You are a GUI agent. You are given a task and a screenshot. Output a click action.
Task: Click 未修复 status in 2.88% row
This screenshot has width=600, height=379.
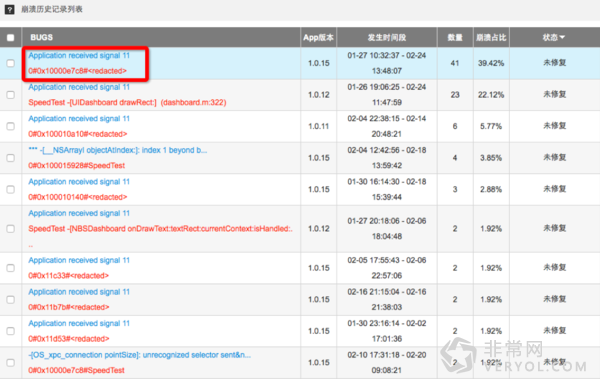(554, 189)
